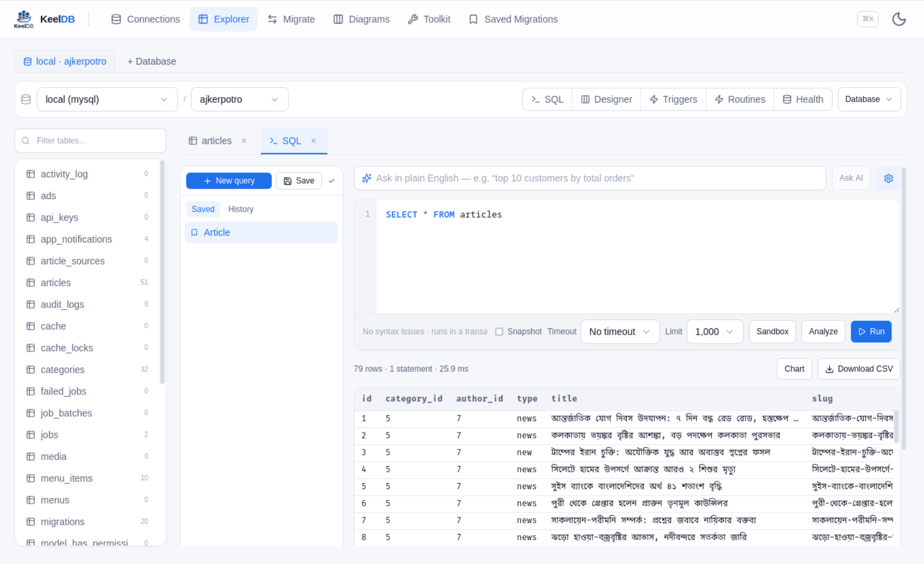Open the Diagrams page

tap(361, 19)
